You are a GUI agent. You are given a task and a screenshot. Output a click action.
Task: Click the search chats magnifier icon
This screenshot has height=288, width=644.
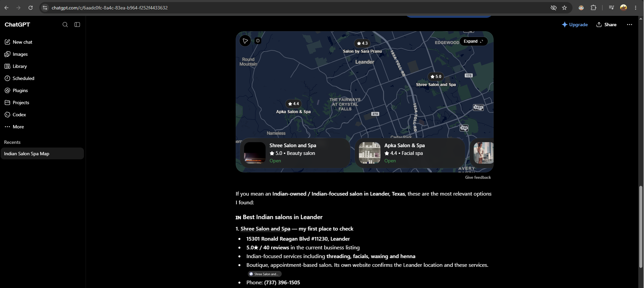(65, 25)
